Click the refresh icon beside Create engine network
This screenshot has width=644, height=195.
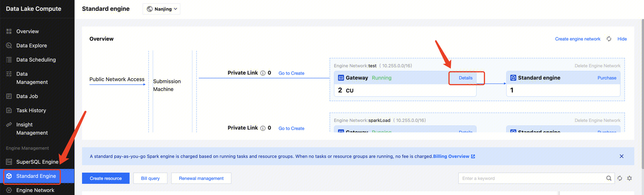pos(609,39)
